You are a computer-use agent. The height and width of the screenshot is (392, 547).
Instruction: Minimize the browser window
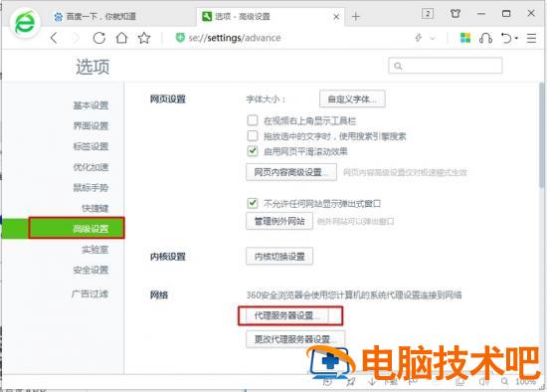point(481,14)
